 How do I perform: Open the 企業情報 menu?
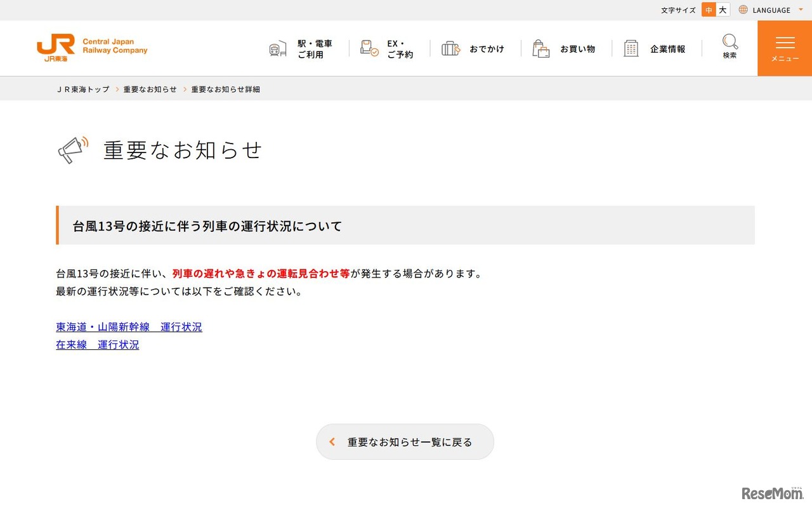667,49
